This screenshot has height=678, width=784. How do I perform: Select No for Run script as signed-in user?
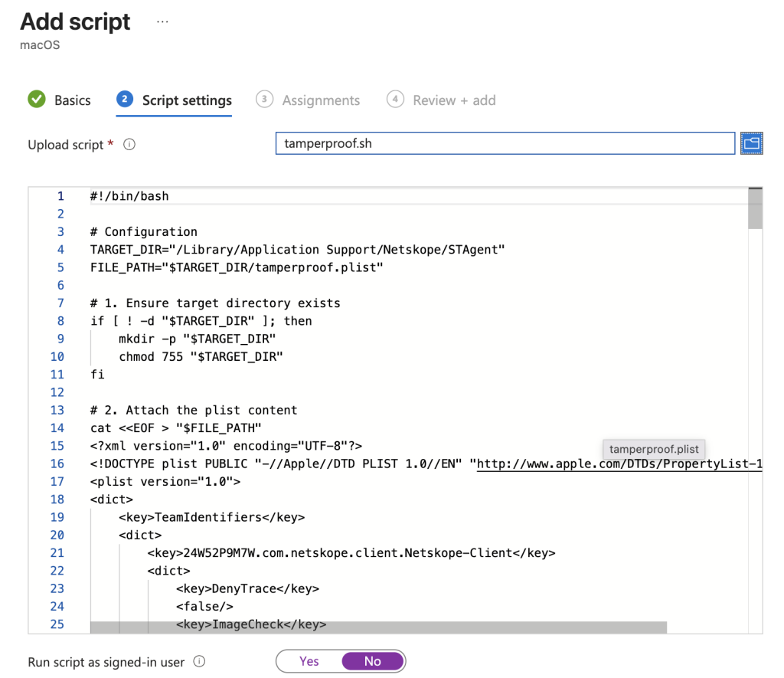point(373,661)
